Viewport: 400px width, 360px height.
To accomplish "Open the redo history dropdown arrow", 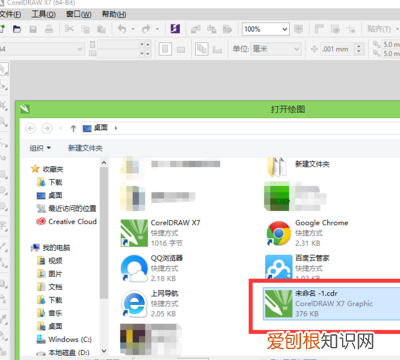I will click(157, 29).
